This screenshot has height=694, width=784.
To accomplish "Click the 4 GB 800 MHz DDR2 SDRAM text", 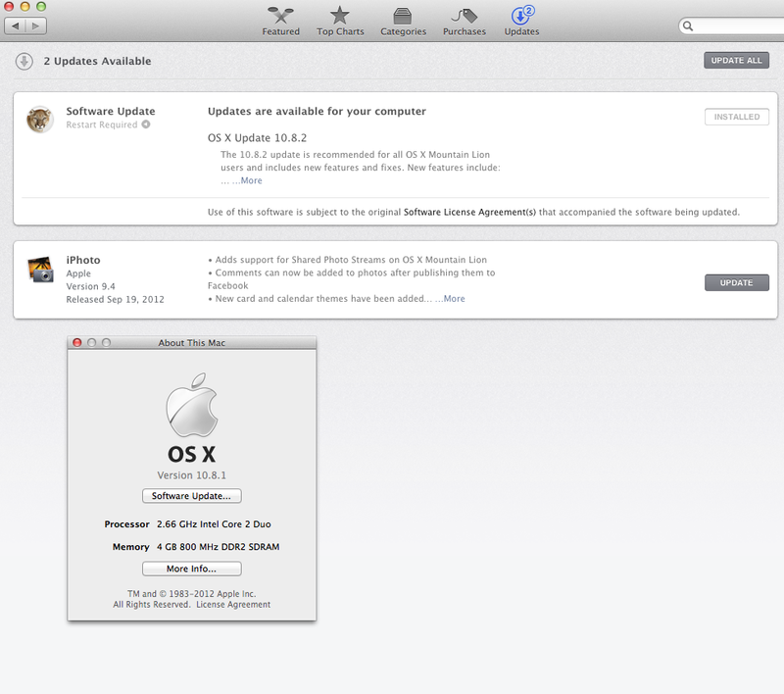I will [218, 547].
